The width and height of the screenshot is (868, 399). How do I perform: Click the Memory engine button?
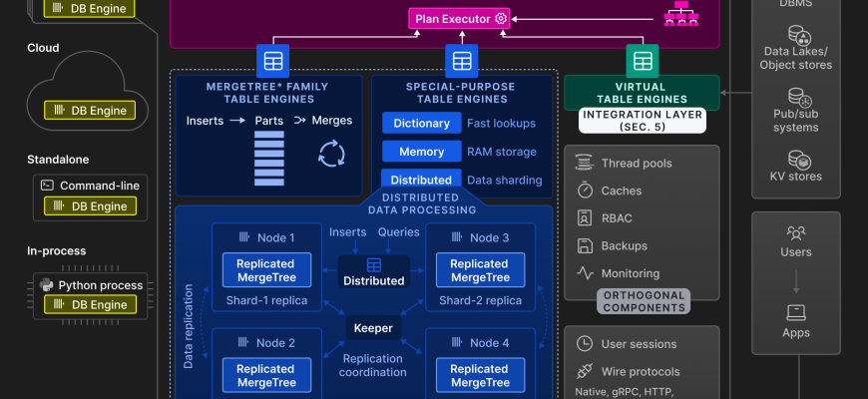point(421,152)
